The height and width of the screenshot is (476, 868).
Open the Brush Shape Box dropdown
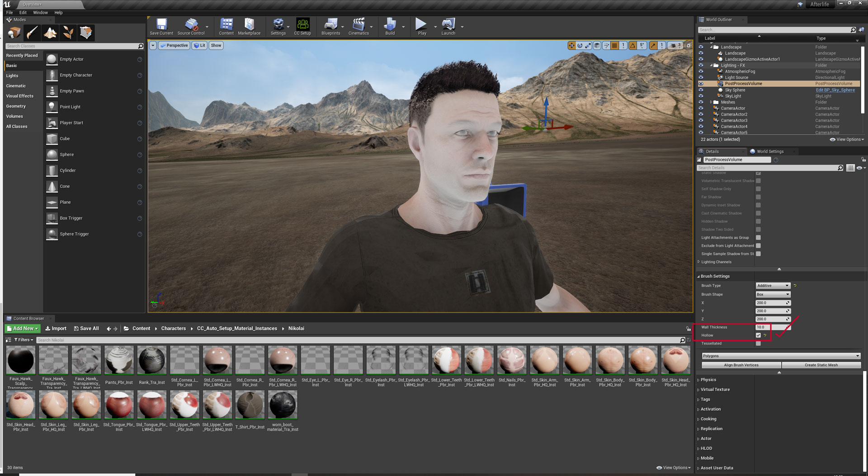[x=773, y=294]
